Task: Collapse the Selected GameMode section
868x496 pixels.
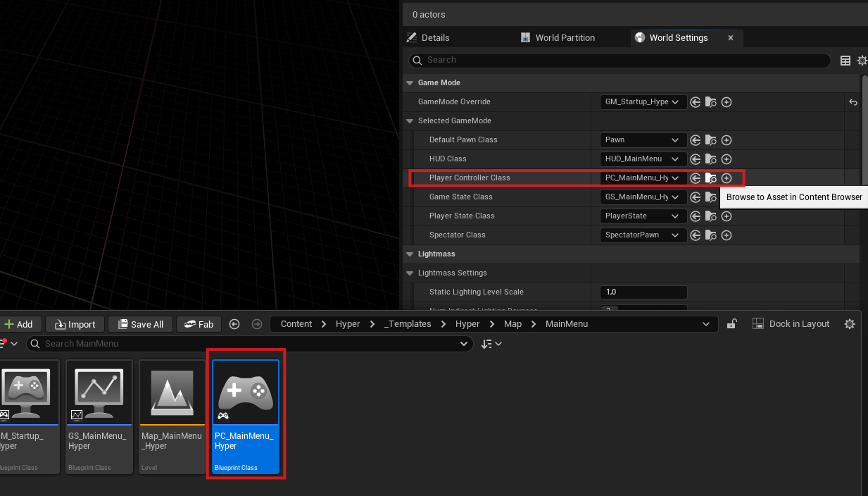Action: 410,121
